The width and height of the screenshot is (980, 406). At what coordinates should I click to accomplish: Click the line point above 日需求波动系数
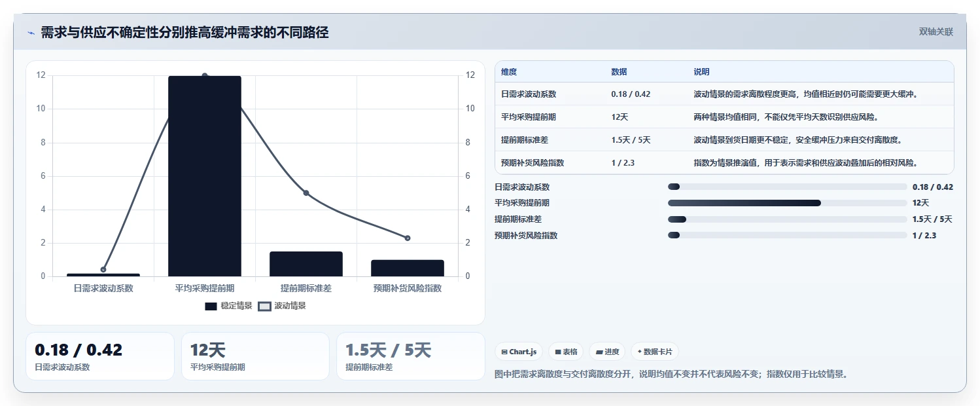click(x=103, y=269)
